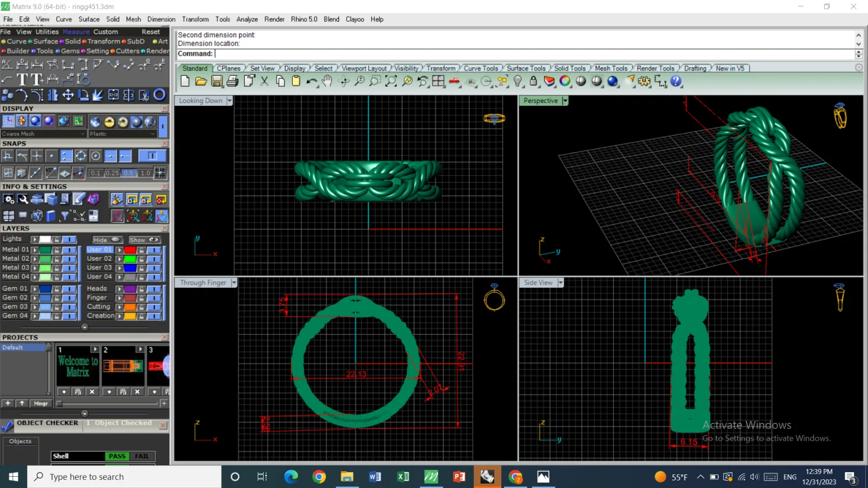Image resolution: width=868 pixels, height=488 pixels.
Task: Click the Mngr projects button
Action: (41, 403)
